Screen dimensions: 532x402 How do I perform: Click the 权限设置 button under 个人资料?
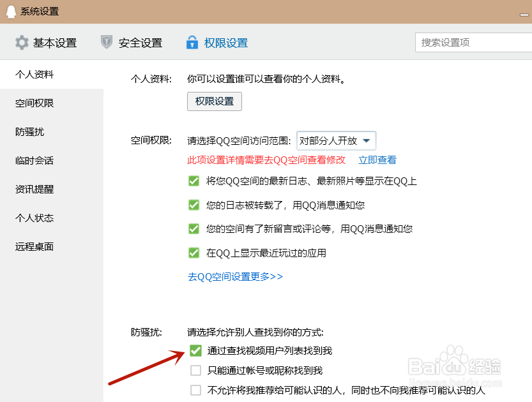point(215,101)
